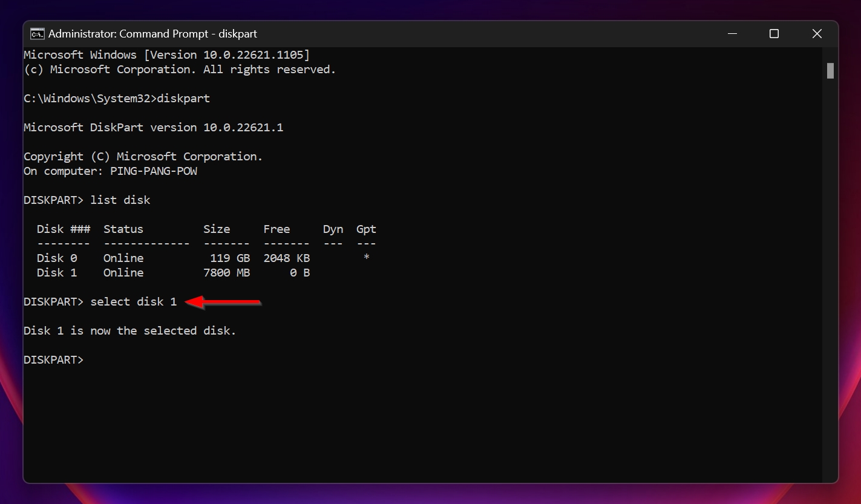Close the Command Prompt window
The image size is (861, 504).
click(817, 34)
